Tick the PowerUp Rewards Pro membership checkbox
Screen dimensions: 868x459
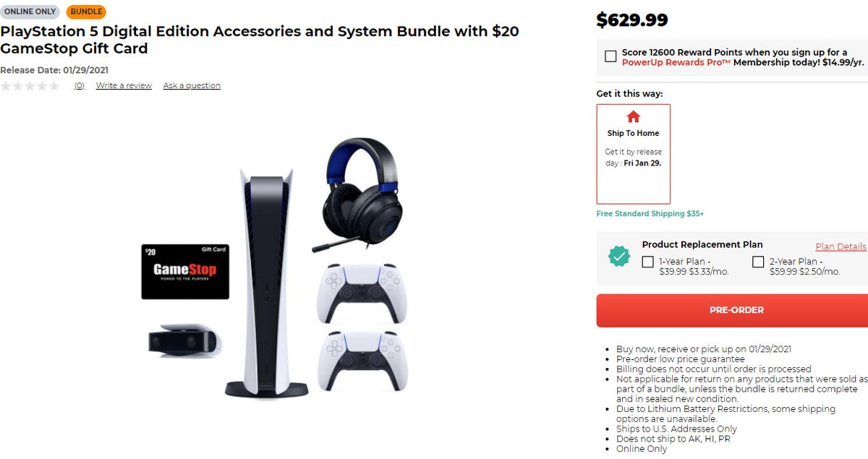[x=611, y=56]
